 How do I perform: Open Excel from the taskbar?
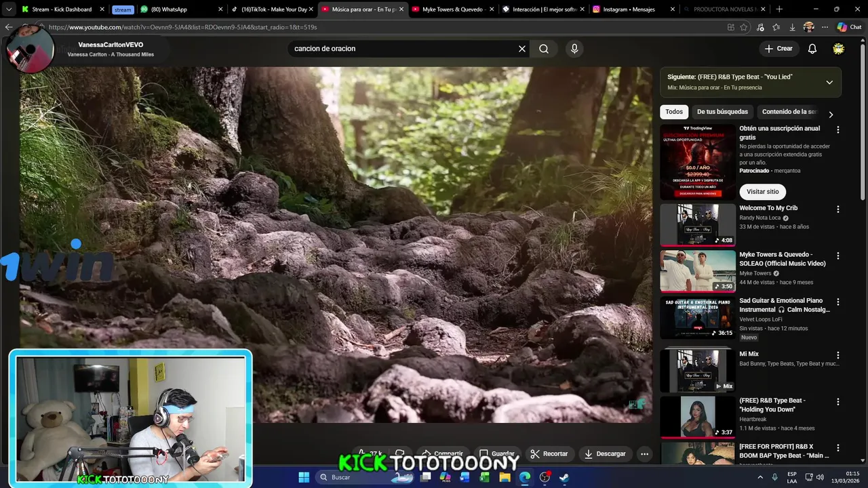point(485,477)
